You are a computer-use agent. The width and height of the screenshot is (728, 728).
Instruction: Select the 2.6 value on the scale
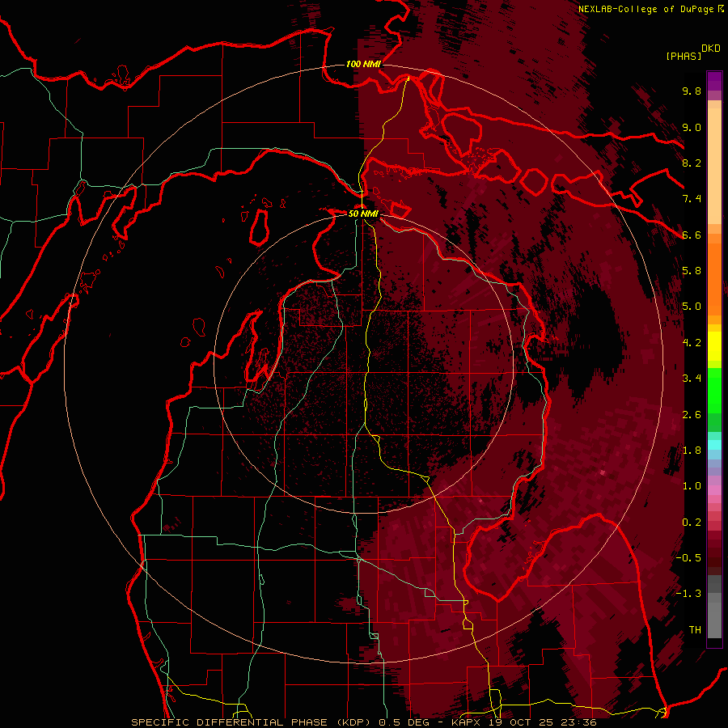click(x=692, y=415)
